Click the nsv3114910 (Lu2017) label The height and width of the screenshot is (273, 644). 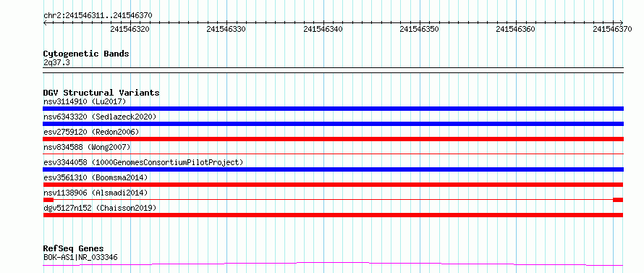tap(85, 101)
